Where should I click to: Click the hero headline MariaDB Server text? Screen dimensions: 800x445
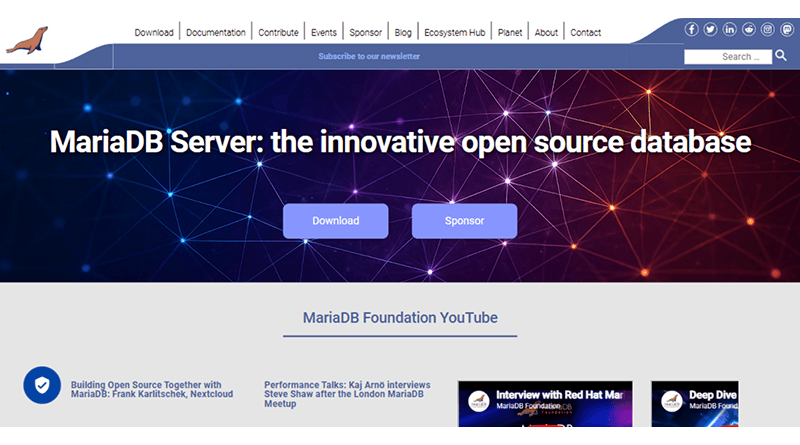coord(400,142)
